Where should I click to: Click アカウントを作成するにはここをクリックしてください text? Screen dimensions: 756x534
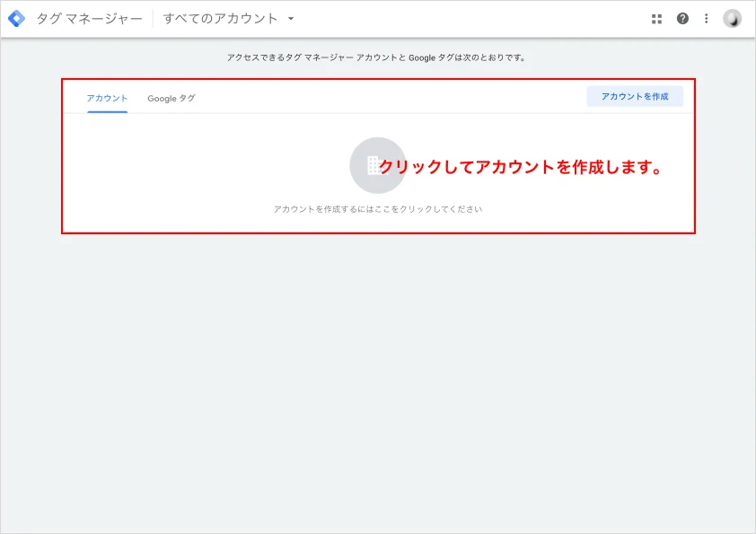coord(377,209)
